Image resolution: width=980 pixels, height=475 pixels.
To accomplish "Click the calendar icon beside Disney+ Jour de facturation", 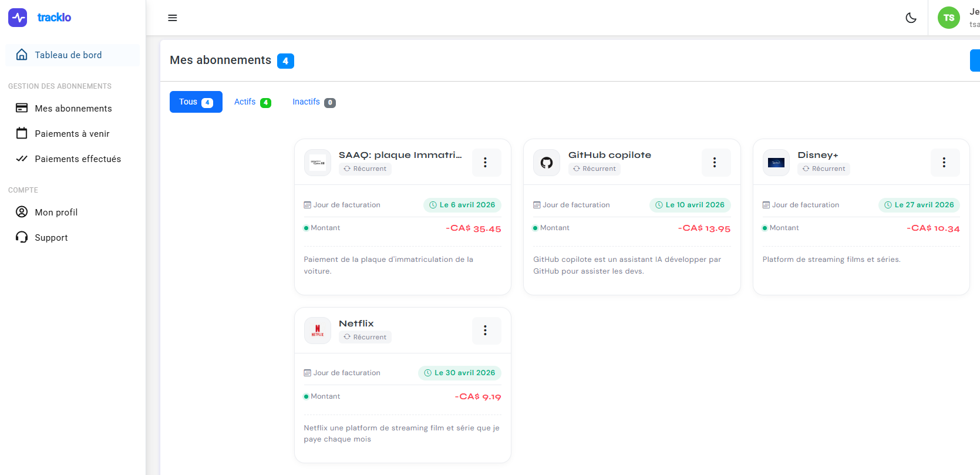I will (766, 205).
